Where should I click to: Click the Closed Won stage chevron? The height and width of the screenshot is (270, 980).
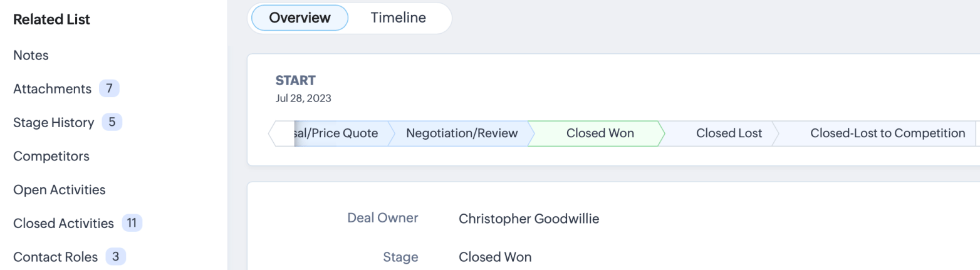click(600, 133)
